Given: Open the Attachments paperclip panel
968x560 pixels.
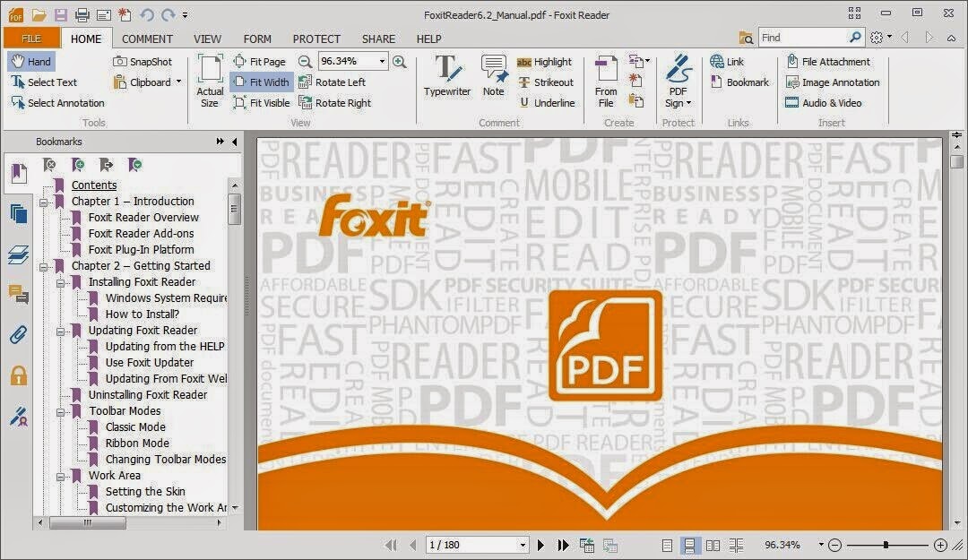Looking at the screenshot, I should click(19, 335).
